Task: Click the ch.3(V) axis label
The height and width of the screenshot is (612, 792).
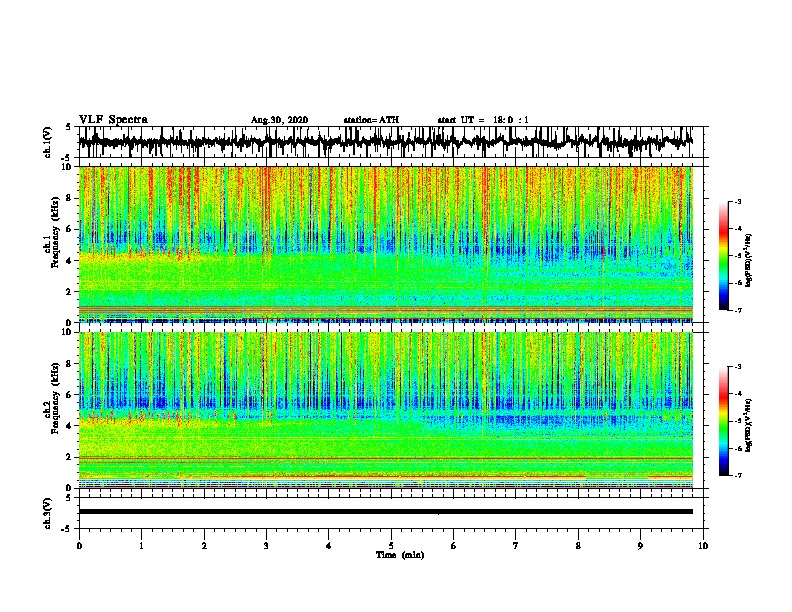Action: pyautogui.click(x=48, y=513)
